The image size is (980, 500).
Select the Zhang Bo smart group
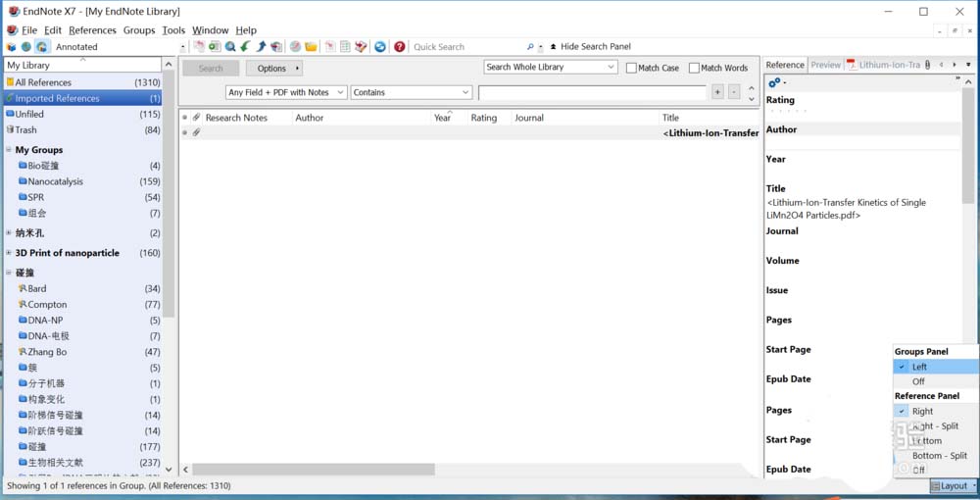pyautogui.click(x=83, y=353)
